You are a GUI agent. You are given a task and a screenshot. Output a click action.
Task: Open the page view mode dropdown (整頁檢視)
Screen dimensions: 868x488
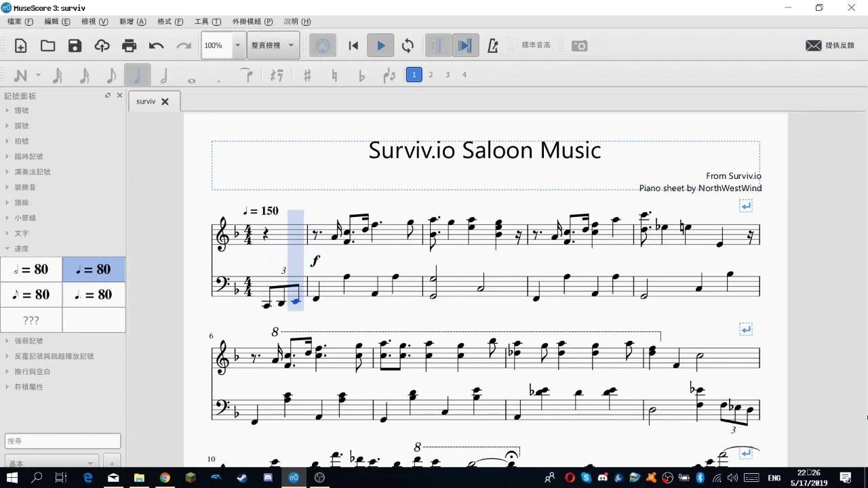pyautogui.click(x=273, y=45)
